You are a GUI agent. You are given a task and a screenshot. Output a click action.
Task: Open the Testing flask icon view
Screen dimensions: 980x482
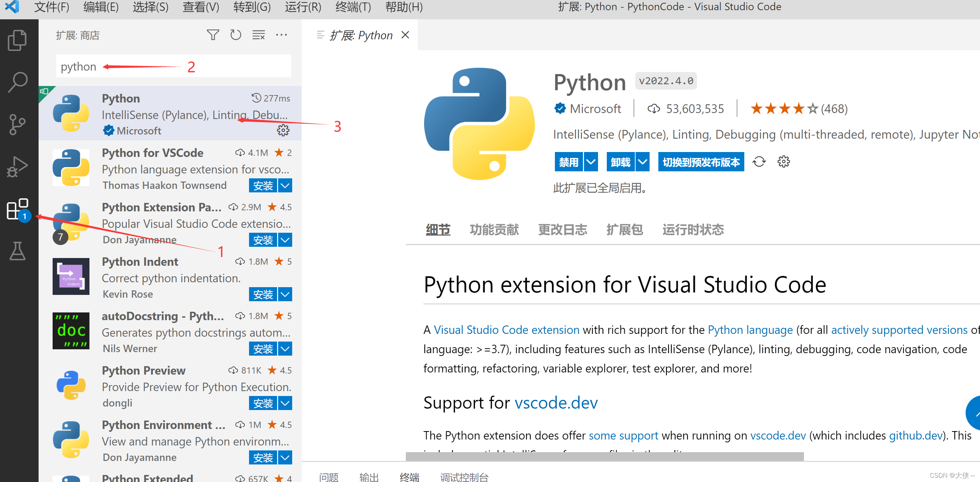(18, 251)
